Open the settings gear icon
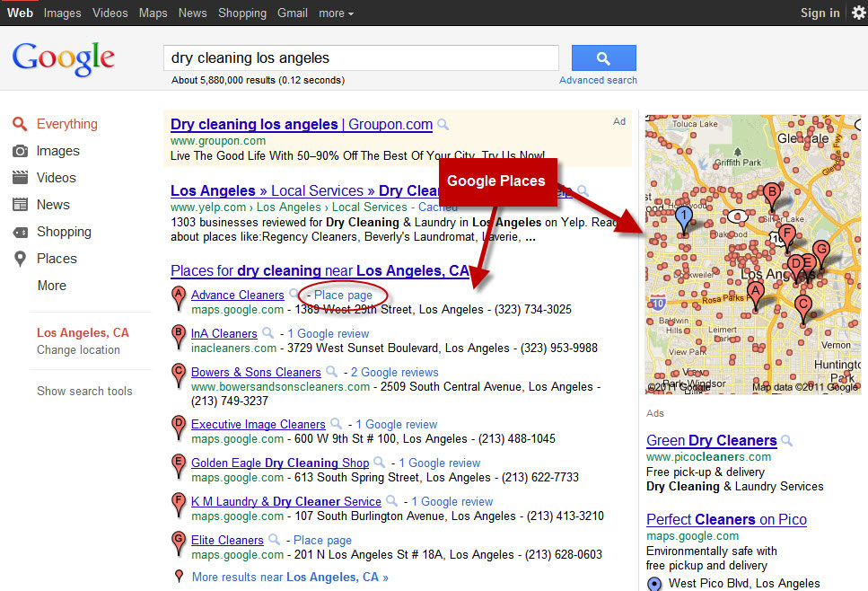Image resolution: width=868 pixels, height=591 pixels. (859, 13)
